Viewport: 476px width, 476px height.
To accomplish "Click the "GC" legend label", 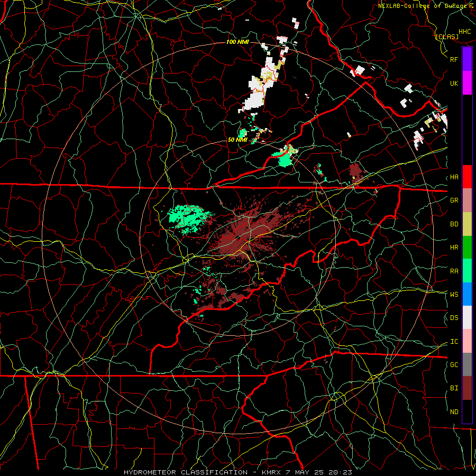I will (x=454, y=365).
